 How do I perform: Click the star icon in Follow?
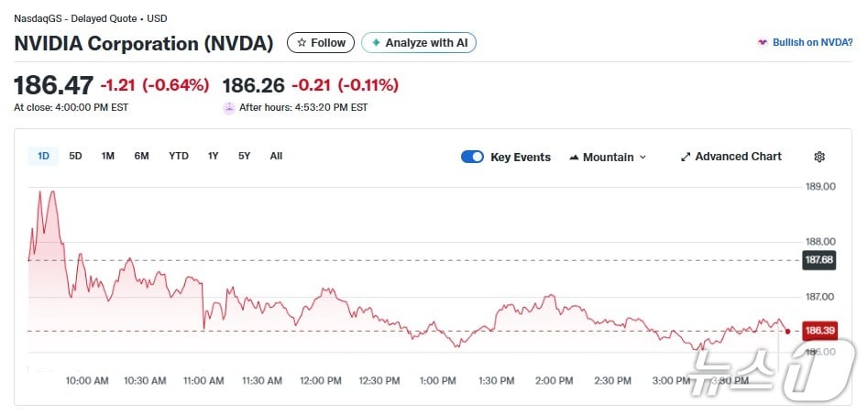pyautogui.click(x=302, y=43)
